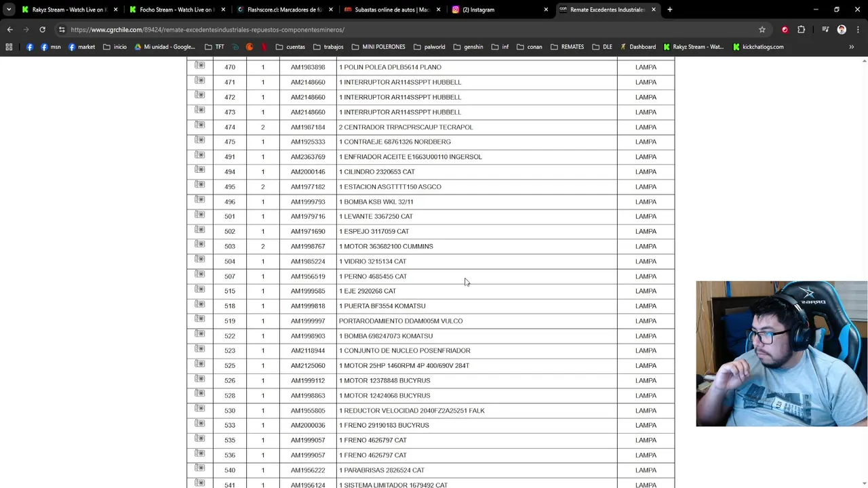This screenshot has height=488, width=868.
Task: Open photo icon for lot 474
Action: pyautogui.click(x=199, y=125)
